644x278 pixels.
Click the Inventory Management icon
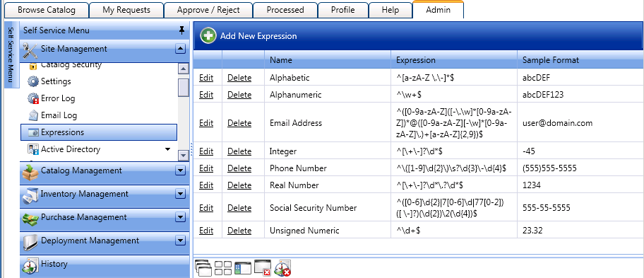[x=30, y=195]
